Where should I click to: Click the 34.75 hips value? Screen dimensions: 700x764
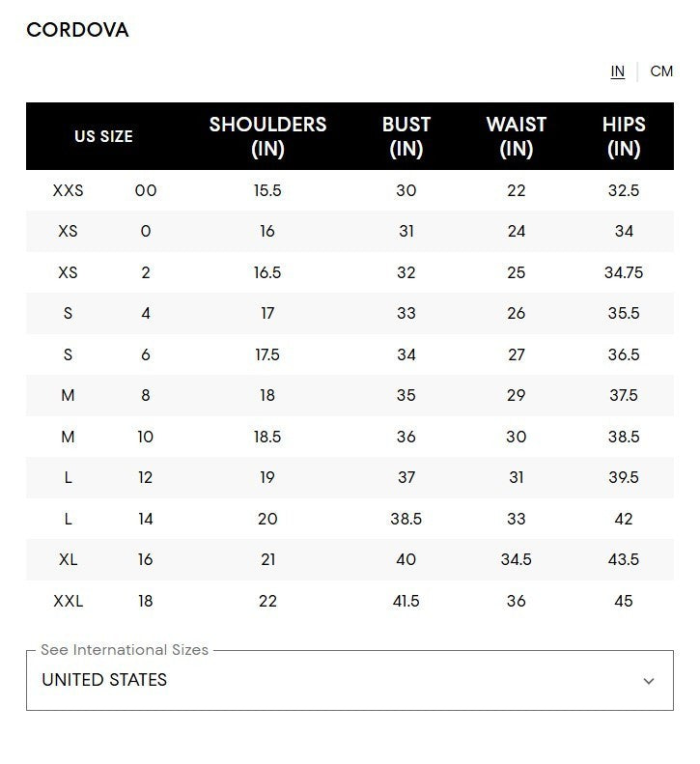pos(624,272)
